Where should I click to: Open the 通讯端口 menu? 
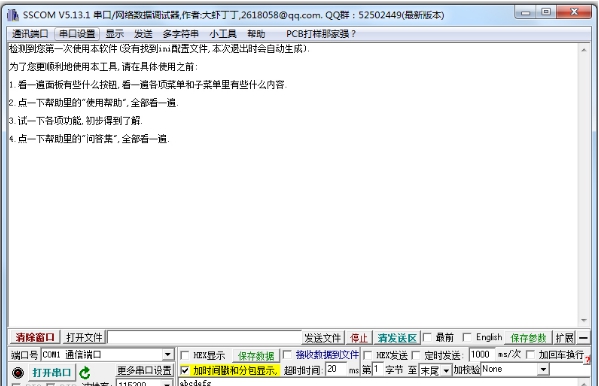click(30, 34)
